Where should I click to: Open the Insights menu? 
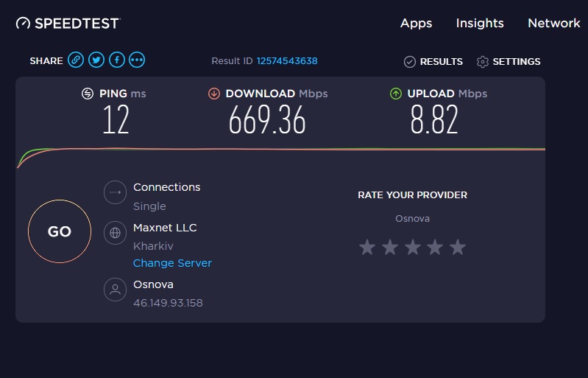(x=480, y=24)
